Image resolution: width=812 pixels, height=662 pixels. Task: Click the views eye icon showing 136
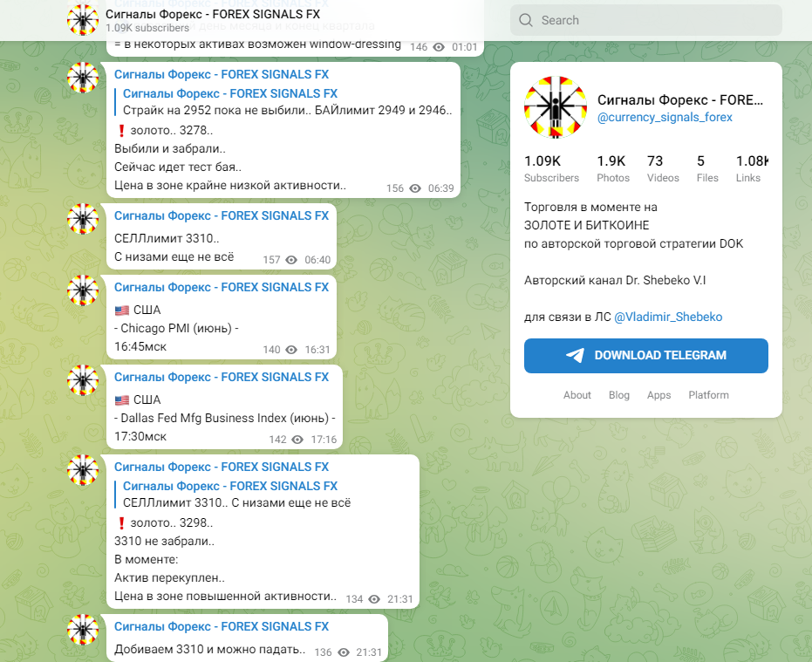pos(344,652)
